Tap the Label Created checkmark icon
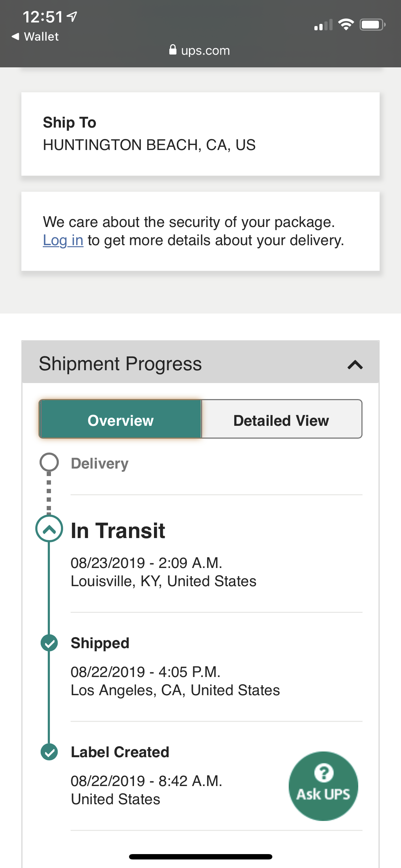Image resolution: width=401 pixels, height=868 pixels. (x=49, y=752)
